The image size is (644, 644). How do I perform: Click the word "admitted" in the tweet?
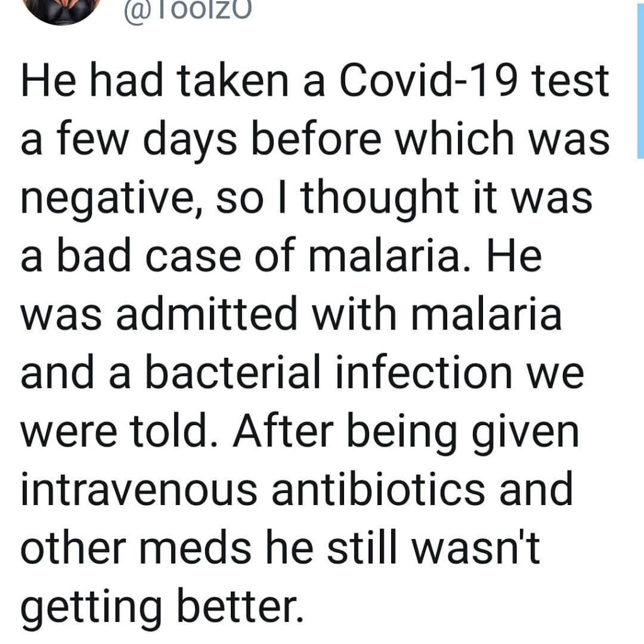coord(206,314)
